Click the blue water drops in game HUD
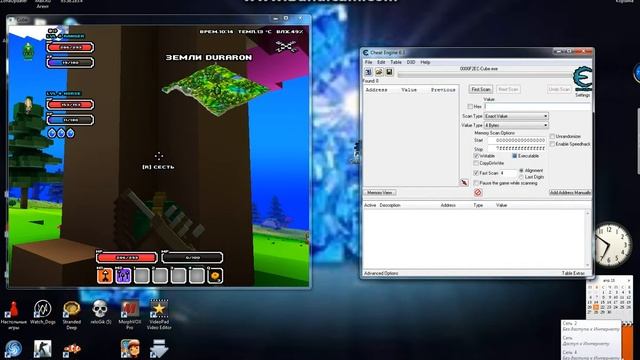Screen dimensions: 640x360 click(x=61, y=133)
